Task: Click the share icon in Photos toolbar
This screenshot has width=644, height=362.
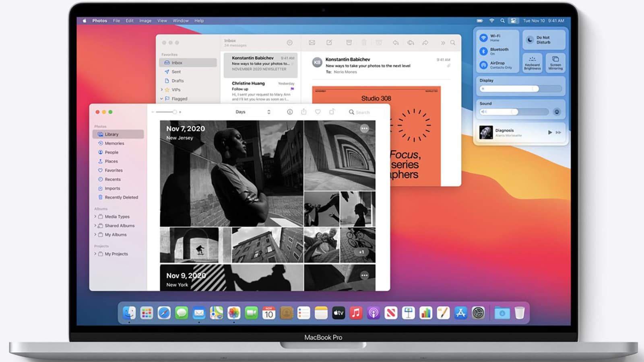Action: pyautogui.click(x=304, y=111)
